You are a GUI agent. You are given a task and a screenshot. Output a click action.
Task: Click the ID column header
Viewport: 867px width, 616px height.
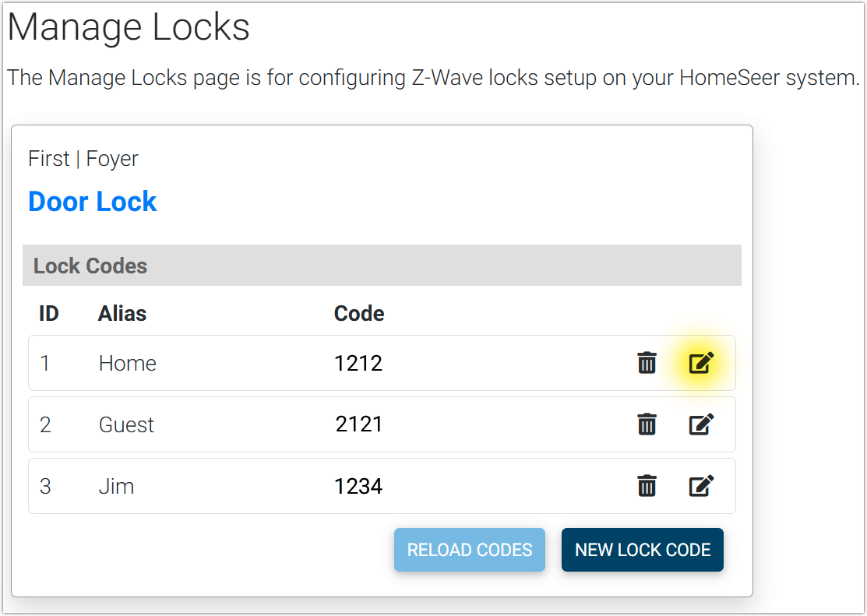(49, 314)
